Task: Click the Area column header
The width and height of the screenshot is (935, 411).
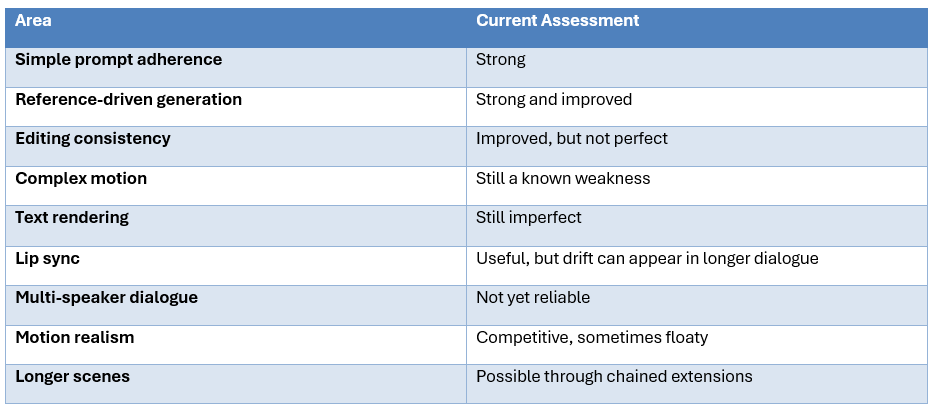Action: pos(236,27)
